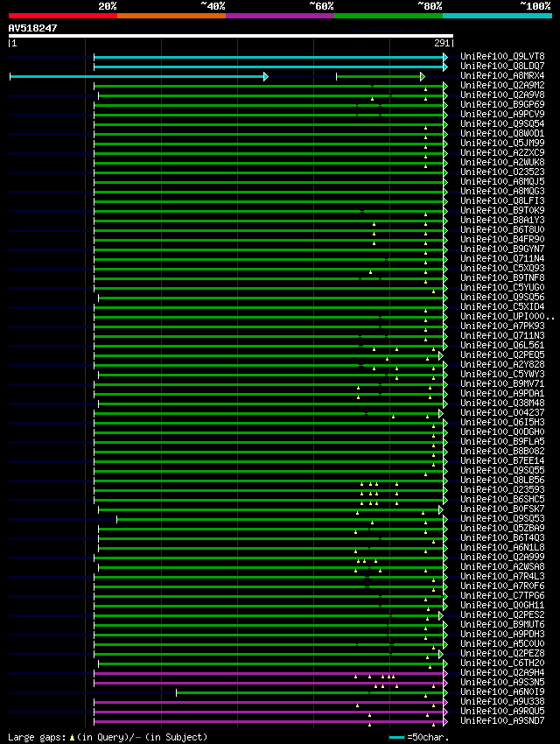Select the UniRef100_A7PK93 label
560x744 pixels.
coord(502,326)
